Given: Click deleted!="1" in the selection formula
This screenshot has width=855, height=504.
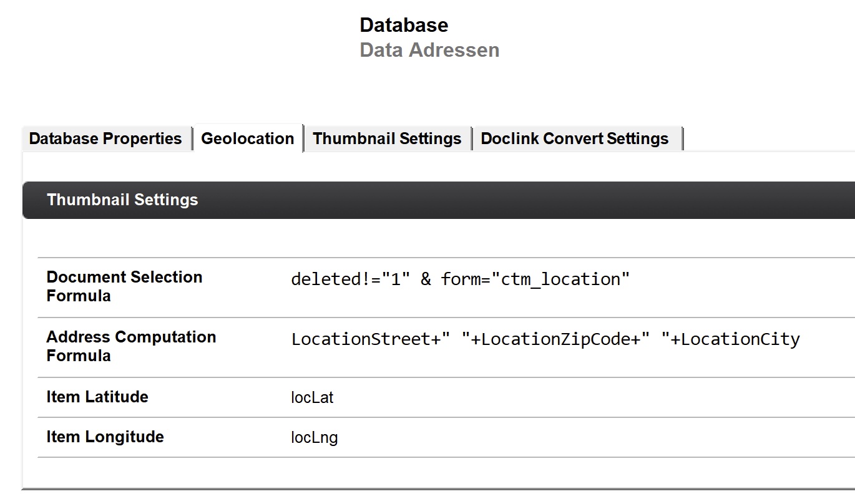Looking at the screenshot, I should [350, 279].
